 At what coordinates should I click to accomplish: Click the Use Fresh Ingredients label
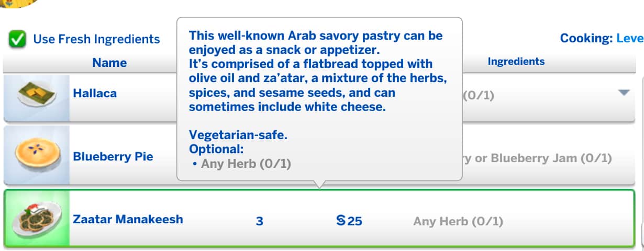tap(96, 39)
